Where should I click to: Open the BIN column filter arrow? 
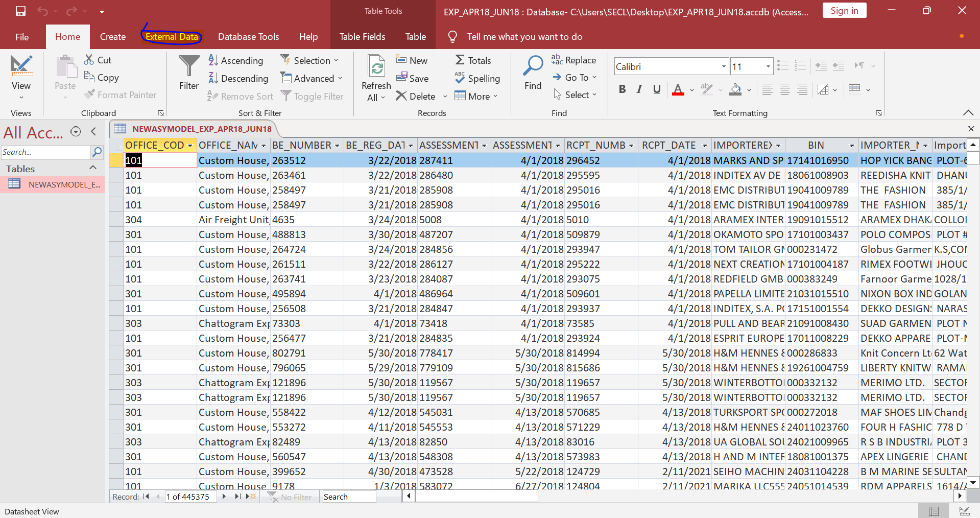point(852,146)
